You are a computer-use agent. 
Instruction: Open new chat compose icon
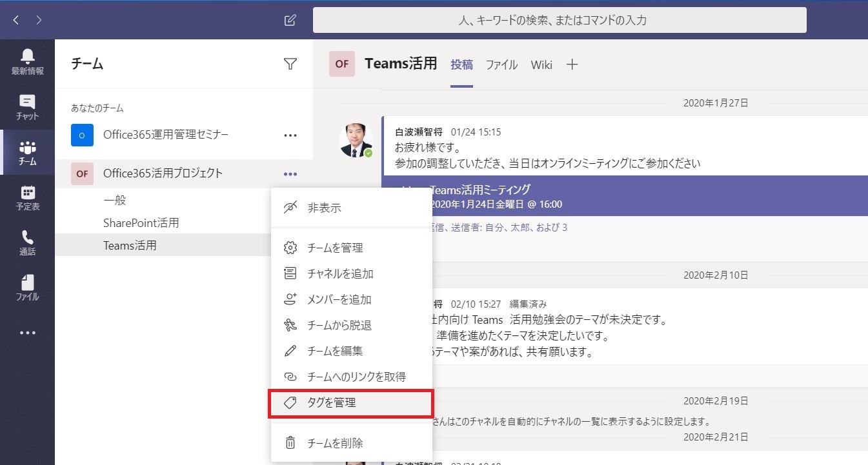[290, 20]
